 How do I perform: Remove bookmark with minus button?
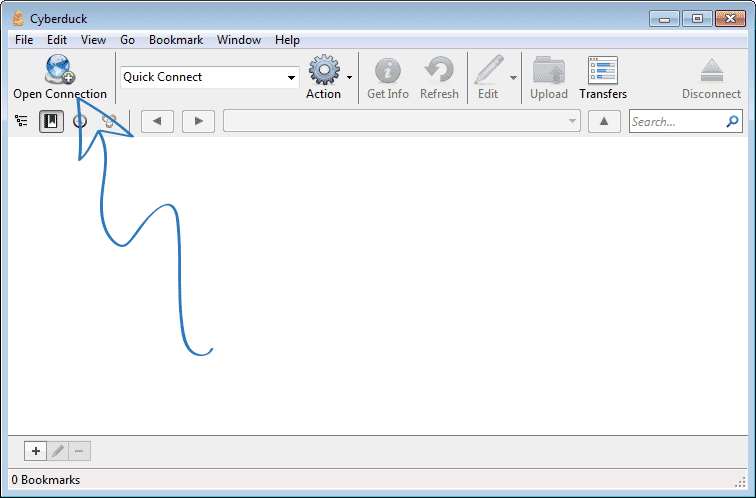click(80, 451)
